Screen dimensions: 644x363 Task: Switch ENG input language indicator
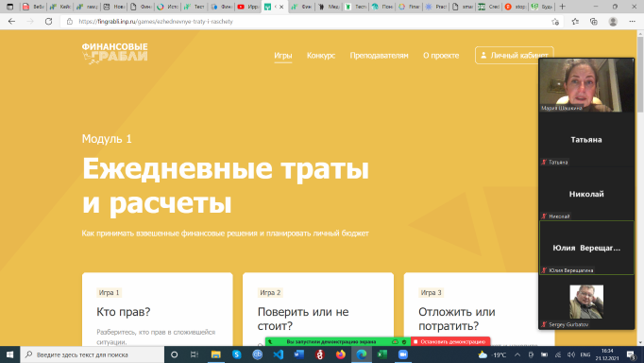click(x=585, y=354)
